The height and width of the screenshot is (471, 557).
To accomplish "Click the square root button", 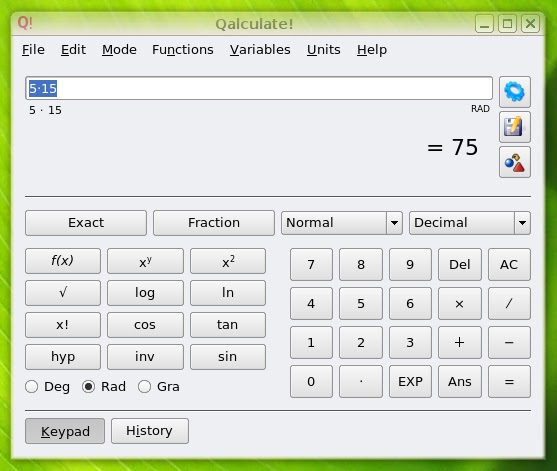I will [x=63, y=293].
